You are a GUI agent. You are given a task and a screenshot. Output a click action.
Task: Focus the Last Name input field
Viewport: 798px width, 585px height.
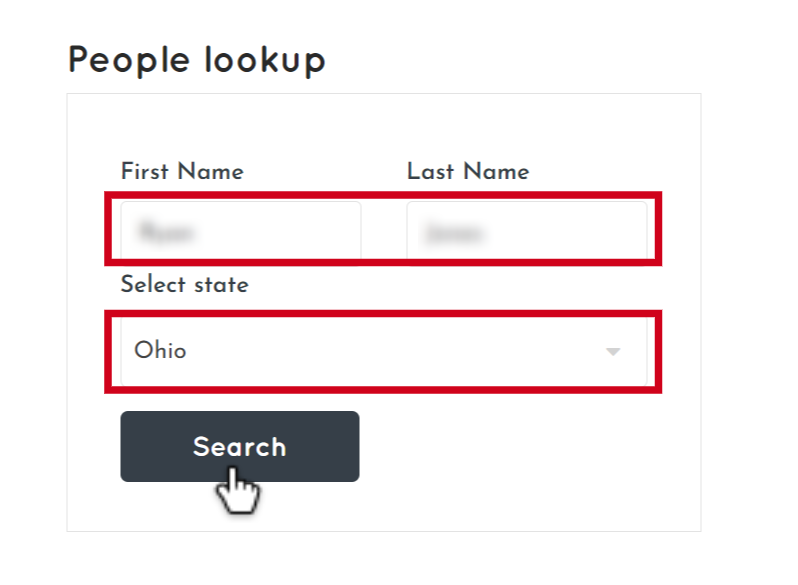(x=527, y=230)
